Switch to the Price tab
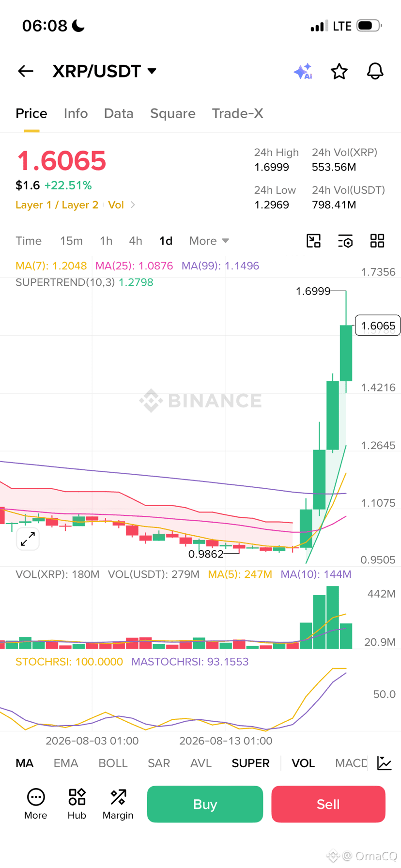The height and width of the screenshot is (868, 401). [31, 113]
